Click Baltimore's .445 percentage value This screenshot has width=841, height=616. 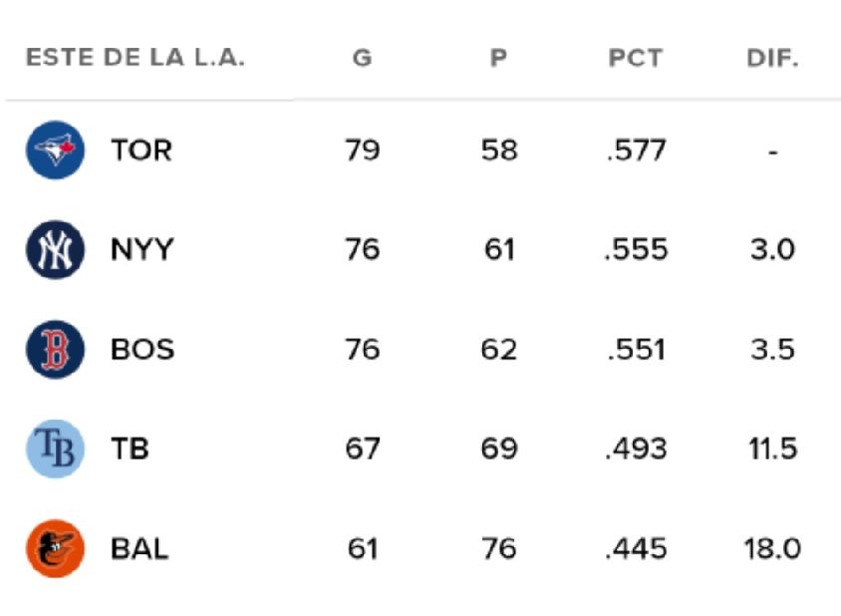tap(635, 548)
